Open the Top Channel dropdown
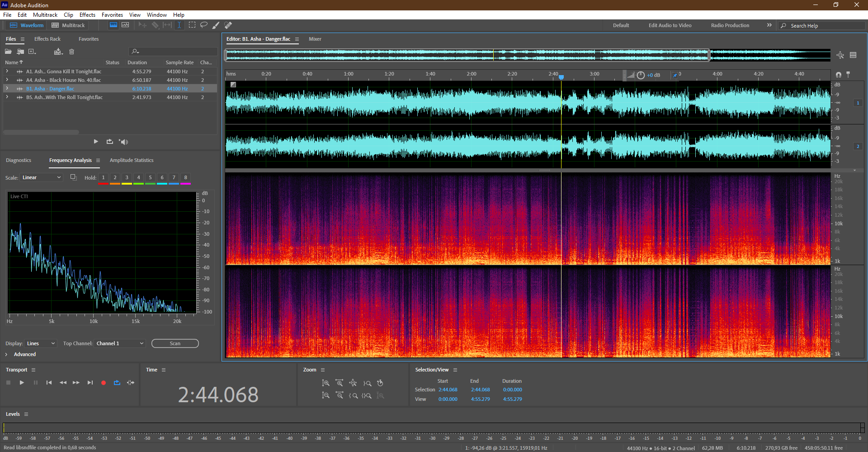The image size is (868, 452). click(120, 343)
